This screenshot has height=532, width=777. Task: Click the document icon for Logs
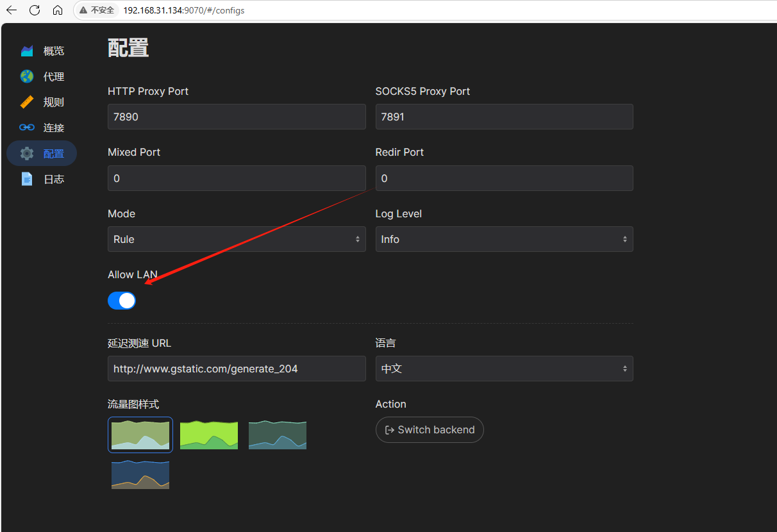tap(27, 179)
